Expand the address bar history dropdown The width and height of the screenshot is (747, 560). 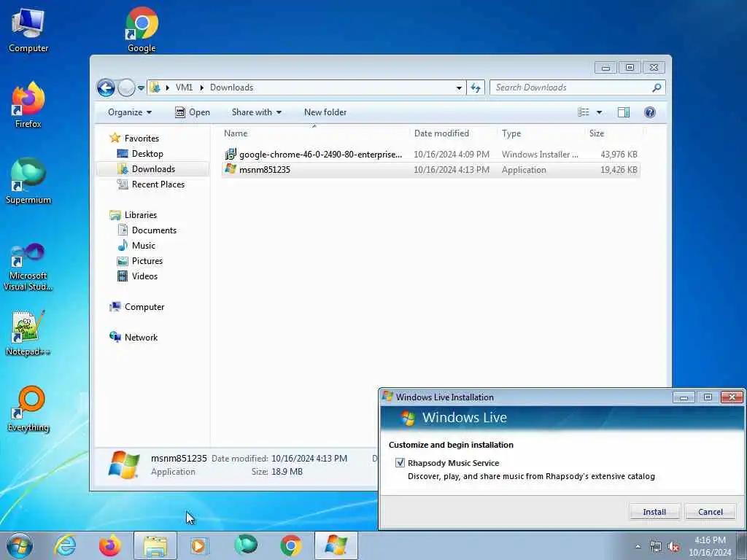(x=459, y=87)
